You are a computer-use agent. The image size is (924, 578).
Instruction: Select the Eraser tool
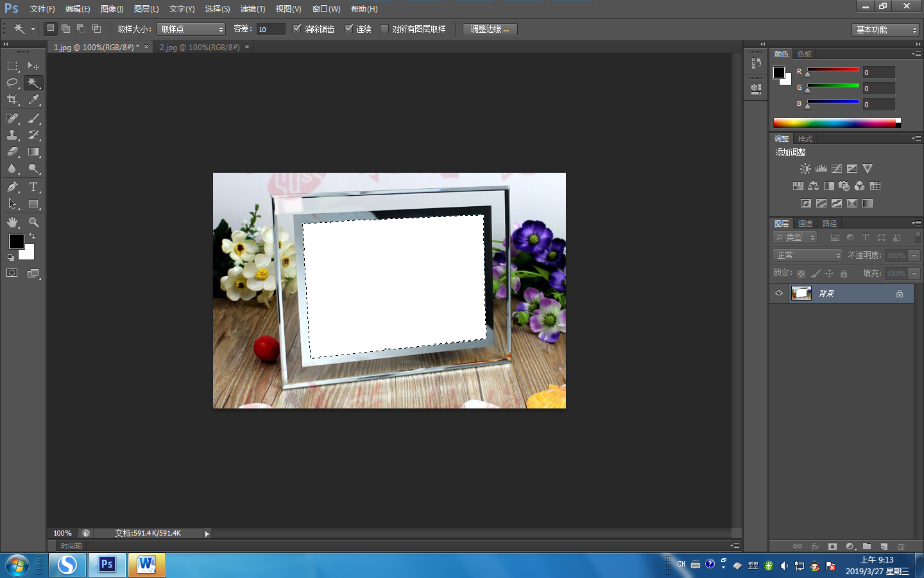click(12, 152)
